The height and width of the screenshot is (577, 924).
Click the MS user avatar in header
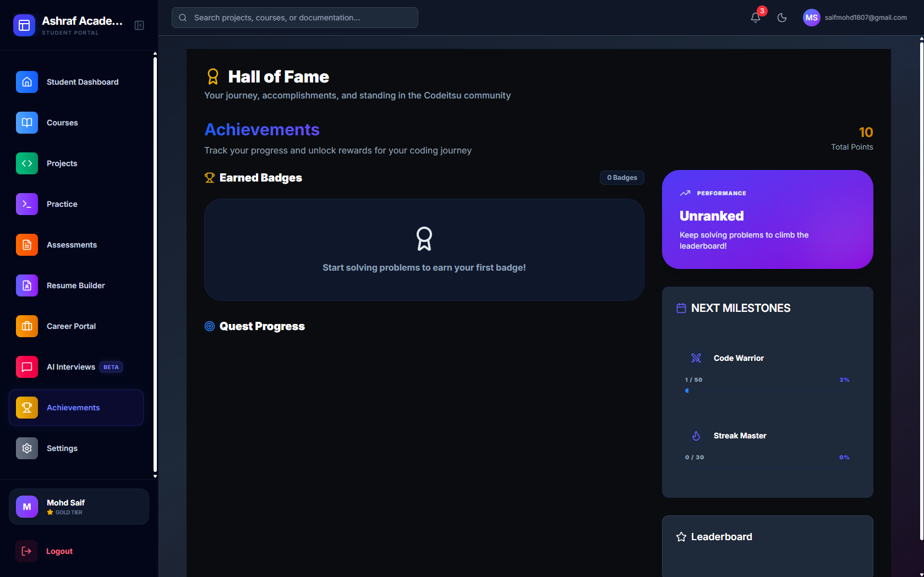(x=812, y=18)
